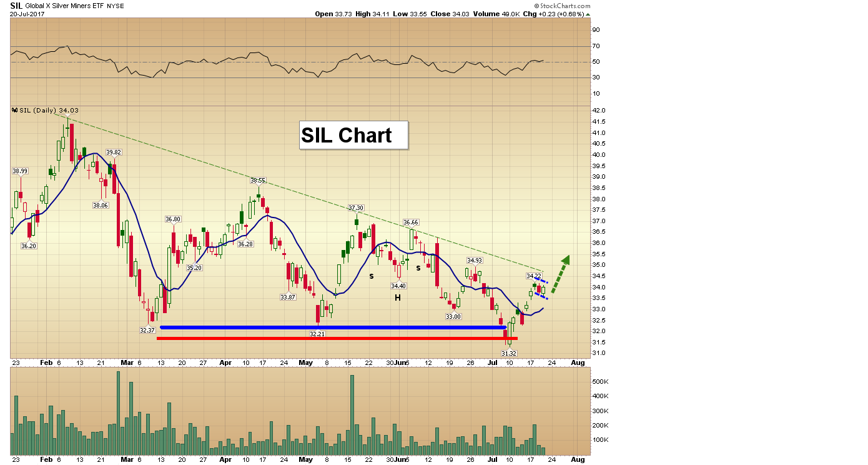Viewport: 868px width, 465px height.
Task: Click the 34.93 price label
Action: 475,260
